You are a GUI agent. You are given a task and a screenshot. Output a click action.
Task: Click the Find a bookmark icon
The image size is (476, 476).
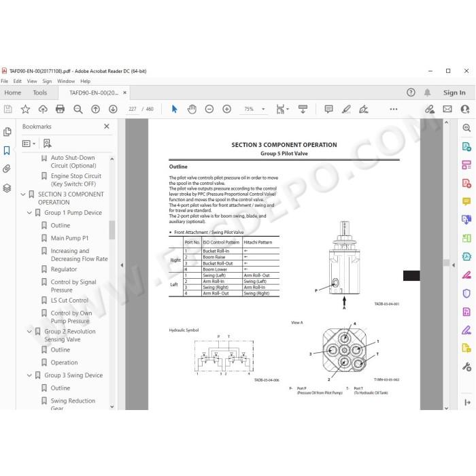(47, 143)
